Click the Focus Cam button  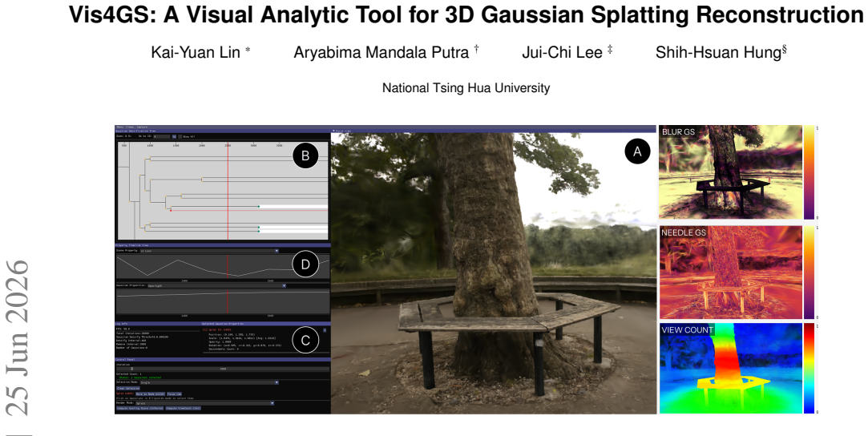click(175, 394)
